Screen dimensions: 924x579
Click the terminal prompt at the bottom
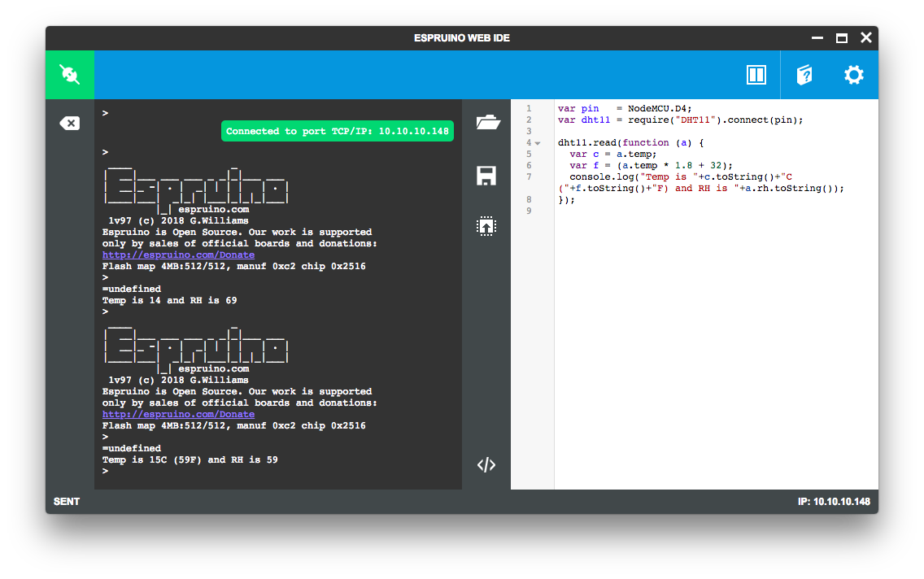pos(105,471)
